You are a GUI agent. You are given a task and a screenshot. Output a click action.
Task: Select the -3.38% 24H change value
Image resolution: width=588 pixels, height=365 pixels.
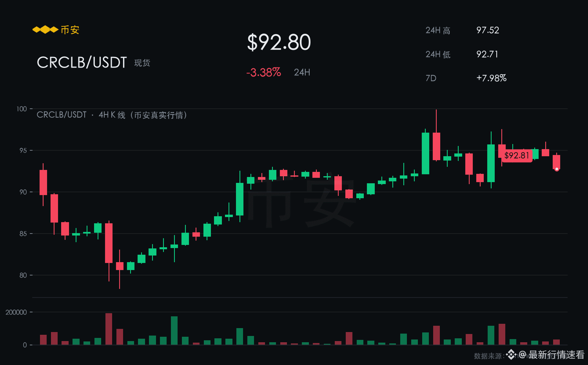click(263, 72)
